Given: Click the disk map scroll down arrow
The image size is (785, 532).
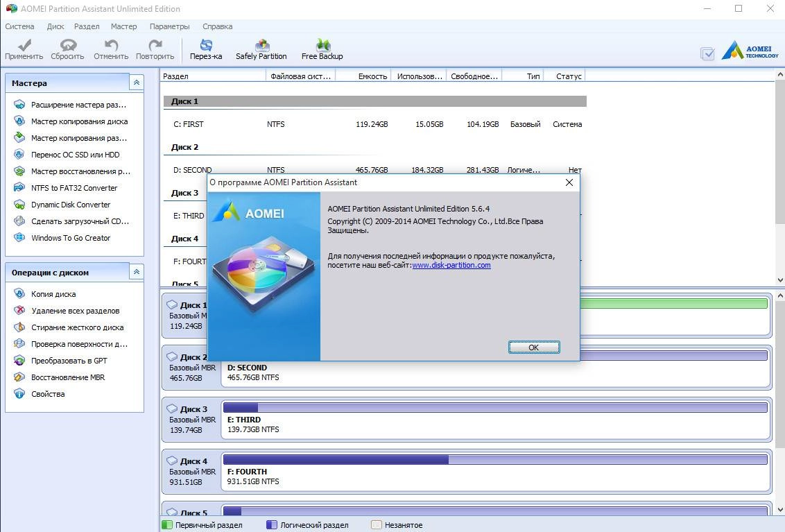Looking at the screenshot, I should point(780,510).
